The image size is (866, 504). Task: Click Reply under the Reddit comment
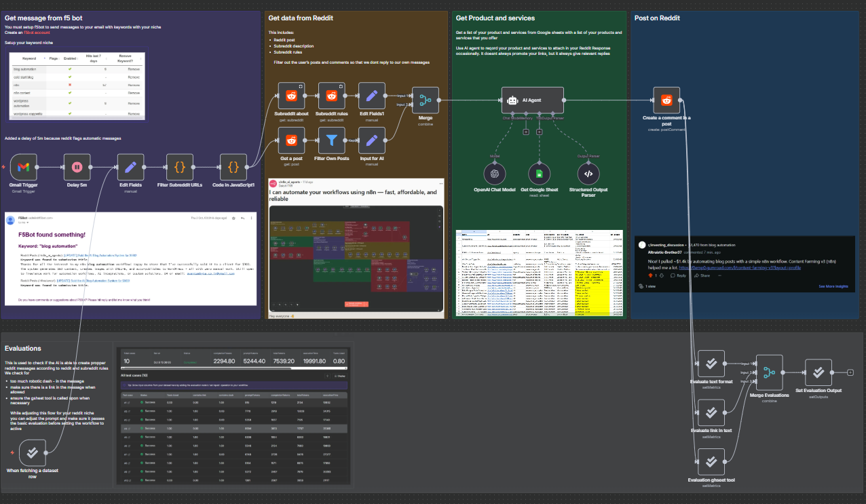coord(679,275)
